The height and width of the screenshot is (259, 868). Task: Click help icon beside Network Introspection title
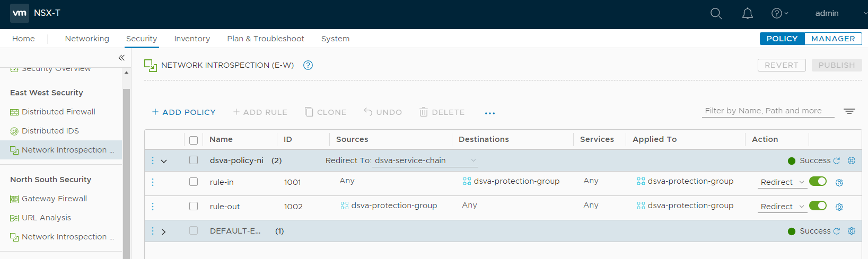pos(308,65)
